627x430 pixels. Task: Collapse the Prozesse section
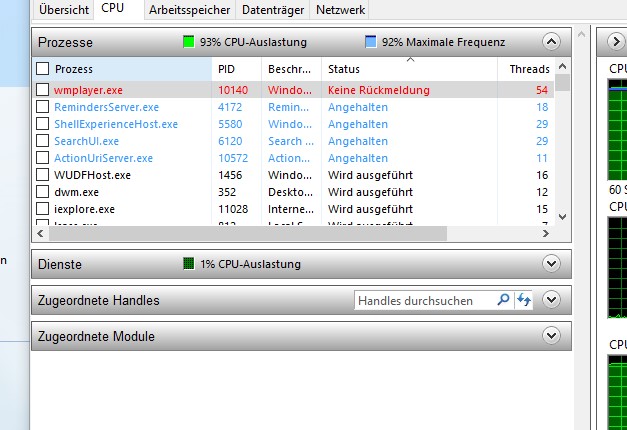tap(551, 42)
